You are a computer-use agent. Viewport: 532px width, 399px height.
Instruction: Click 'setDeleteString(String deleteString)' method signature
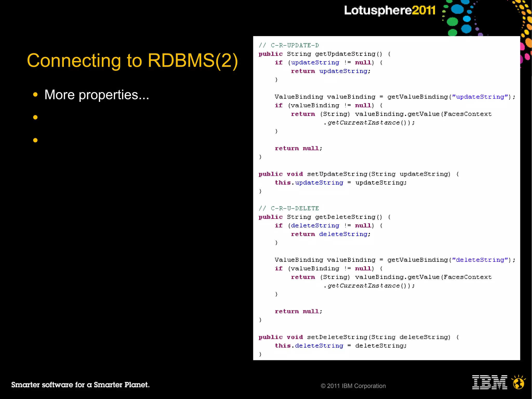click(x=379, y=337)
